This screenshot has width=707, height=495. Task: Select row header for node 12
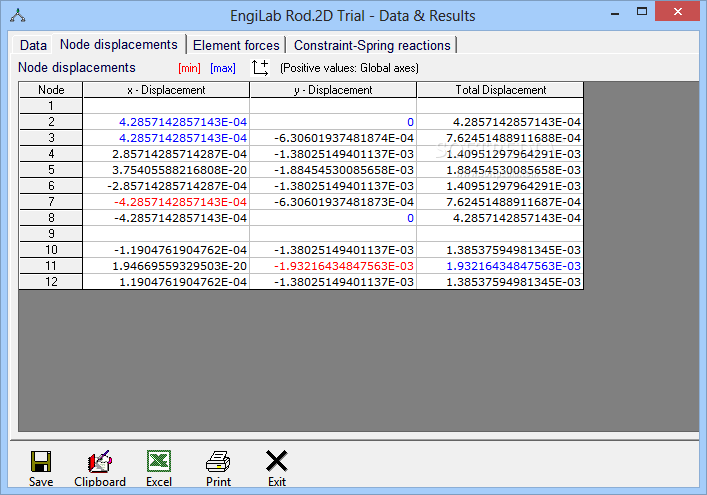[x=51, y=282]
